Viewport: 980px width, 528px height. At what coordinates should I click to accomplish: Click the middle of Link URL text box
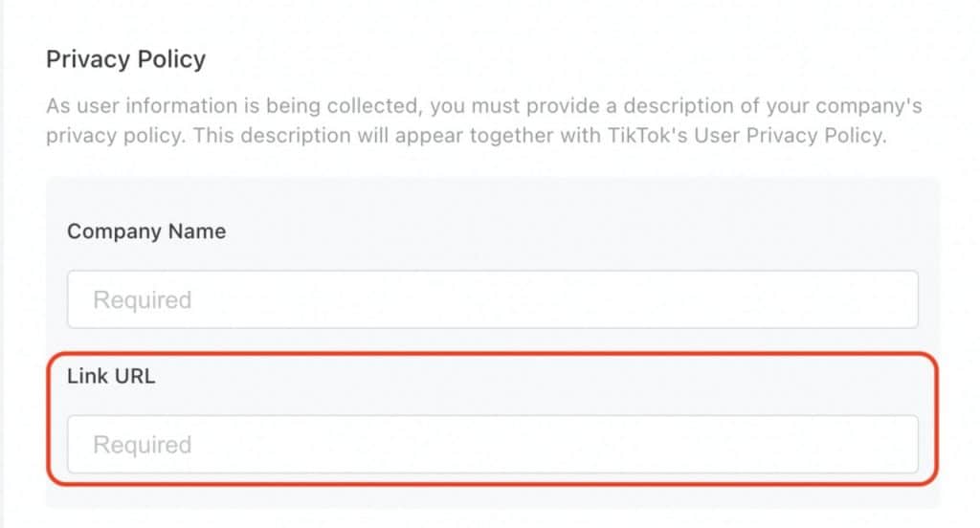pos(492,445)
